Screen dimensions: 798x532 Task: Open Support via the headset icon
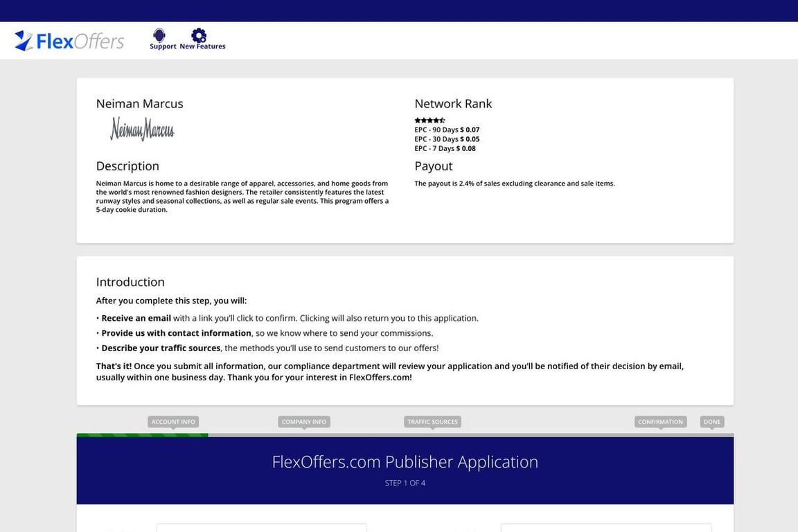[x=159, y=35]
